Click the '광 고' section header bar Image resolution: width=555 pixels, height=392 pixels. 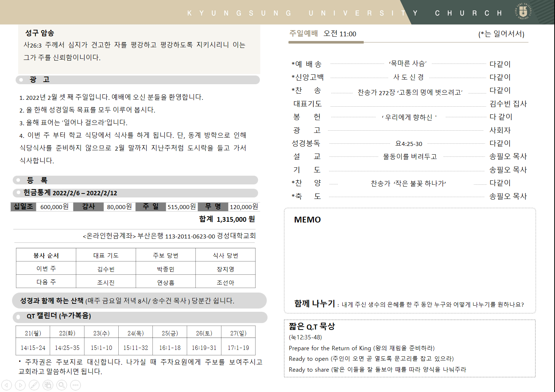coord(138,79)
